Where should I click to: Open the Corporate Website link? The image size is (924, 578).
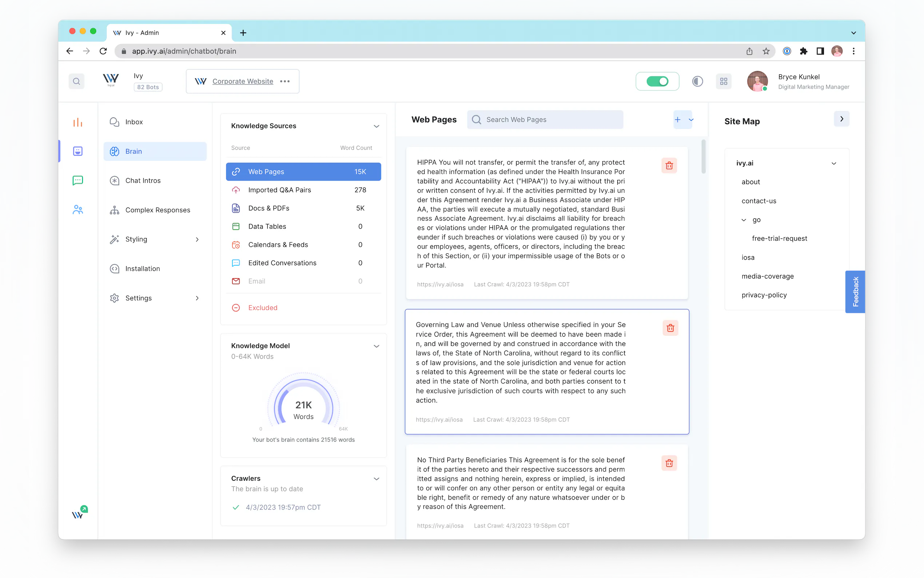[243, 82]
